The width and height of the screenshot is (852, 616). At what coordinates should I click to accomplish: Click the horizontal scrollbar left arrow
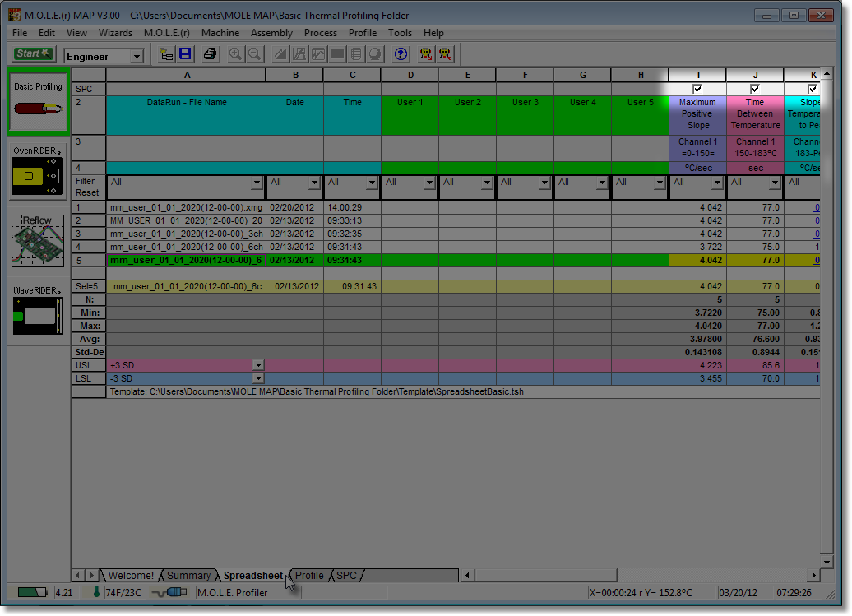[x=467, y=575]
